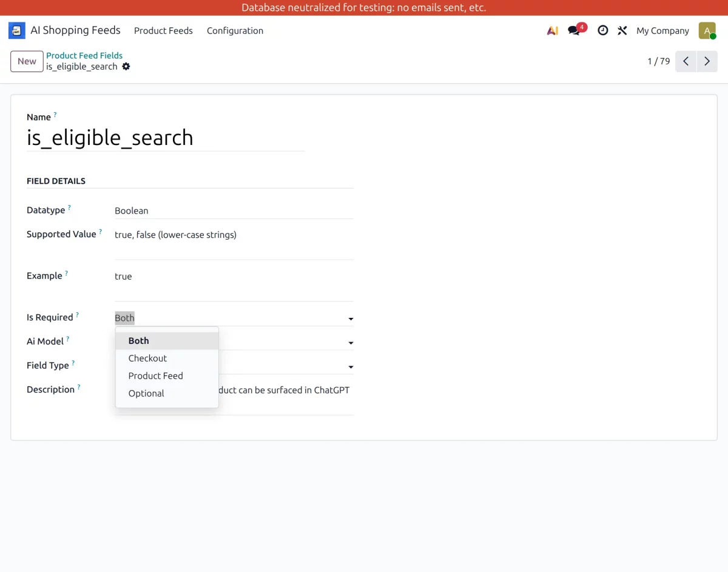Expand the Ai Model dropdown arrow

click(x=351, y=343)
